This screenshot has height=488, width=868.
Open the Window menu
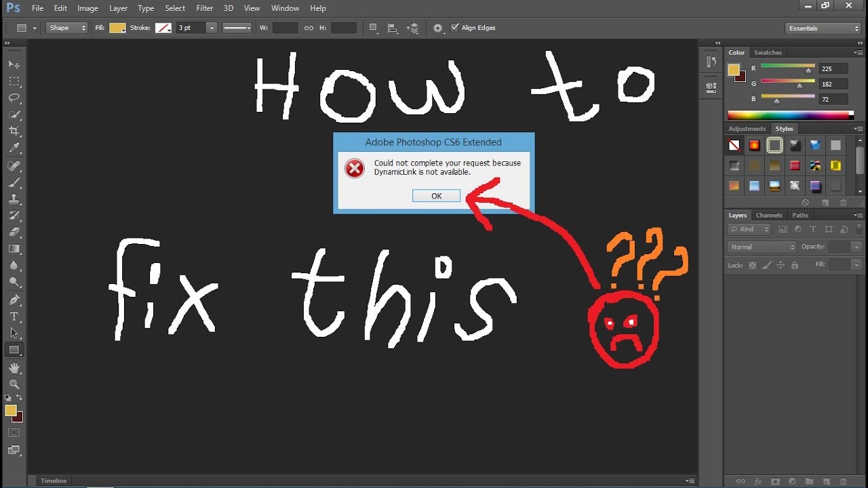tap(285, 8)
